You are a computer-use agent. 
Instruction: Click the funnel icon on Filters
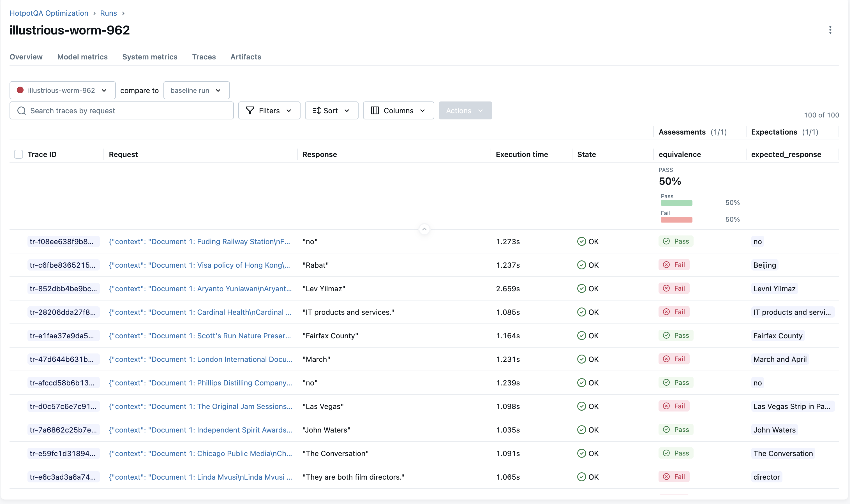pyautogui.click(x=250, y=111)
